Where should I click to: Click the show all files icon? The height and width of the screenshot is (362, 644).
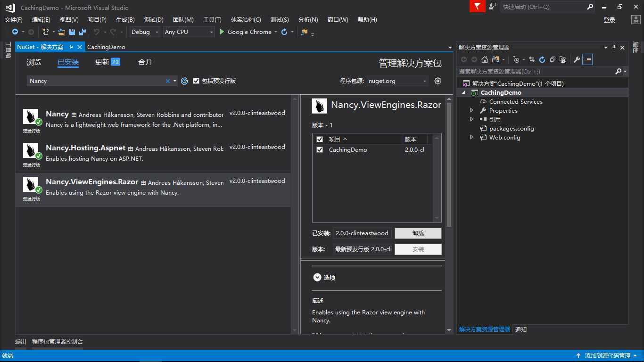click(563, 59)
